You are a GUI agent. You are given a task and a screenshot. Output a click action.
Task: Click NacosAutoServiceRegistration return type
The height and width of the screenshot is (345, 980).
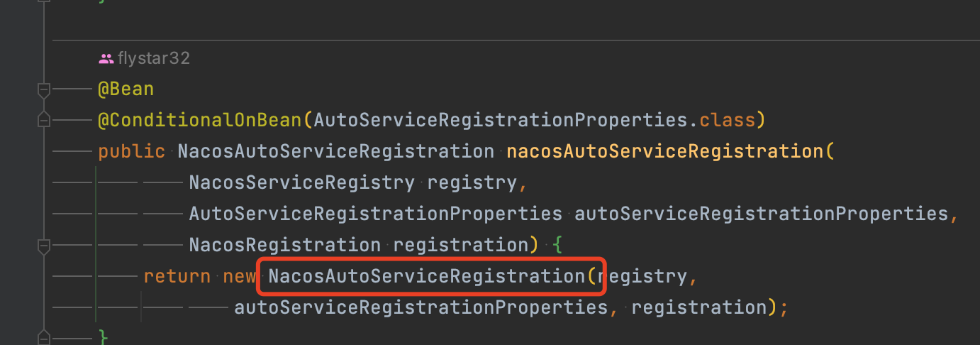point(336,151)
